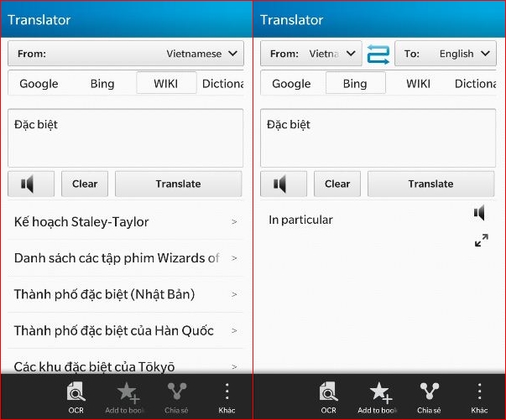Tap Translate button in right screen
This screenshot has width=506, height=420.
(x=430, y=184)
